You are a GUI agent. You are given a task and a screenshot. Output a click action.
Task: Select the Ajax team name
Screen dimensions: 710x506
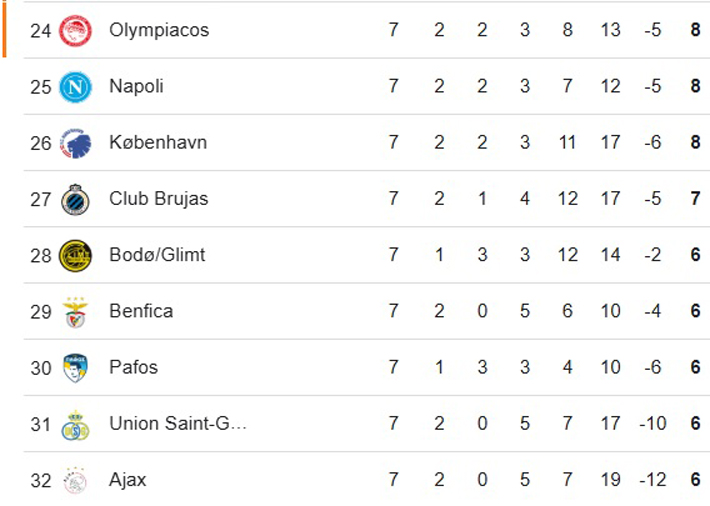(x=128, y=480)
